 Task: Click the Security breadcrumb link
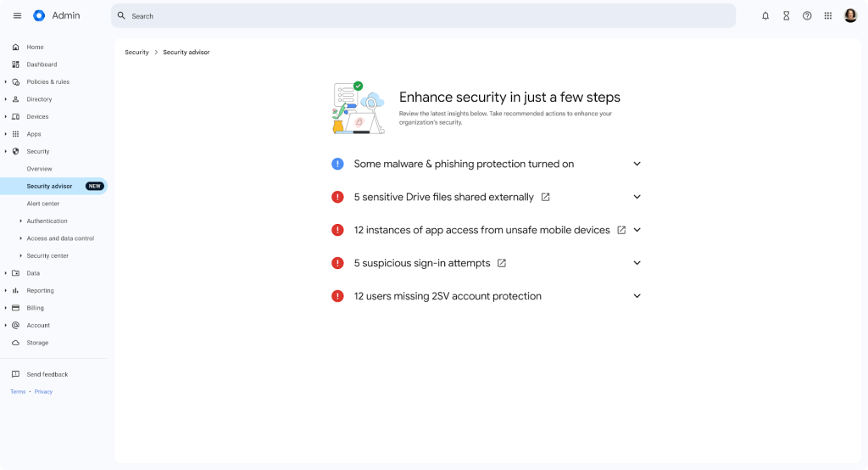[136, 53]
